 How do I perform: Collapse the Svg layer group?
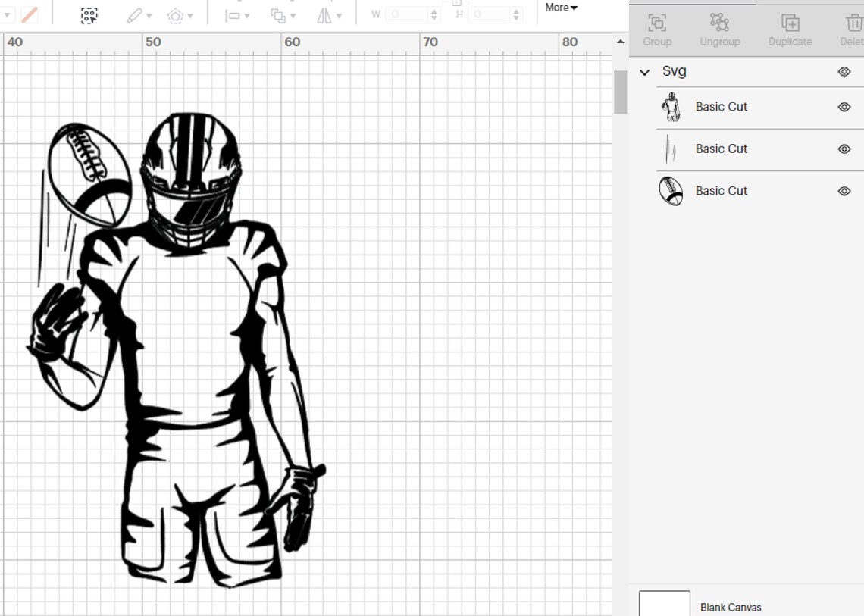click(x=645, y=71)
